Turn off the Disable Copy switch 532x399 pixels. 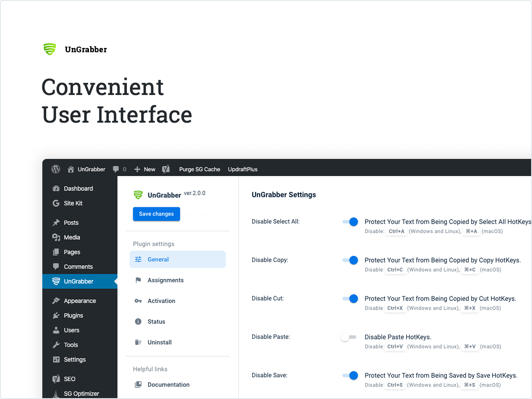pos(350,260)
